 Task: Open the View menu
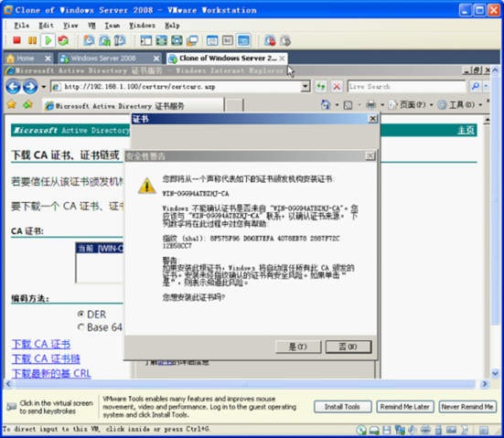[70, 25]
